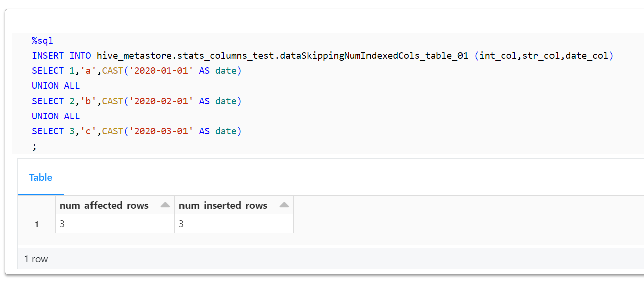Place cursor on the %sql magic line
The height and width of the screenshot is (284, 644).
pos(43,41)
